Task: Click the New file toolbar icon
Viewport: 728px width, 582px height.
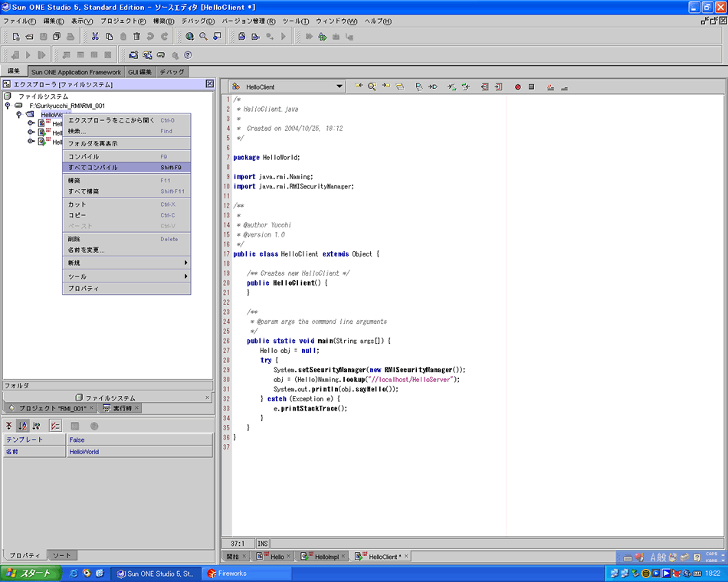Action: tap(16, 36)
